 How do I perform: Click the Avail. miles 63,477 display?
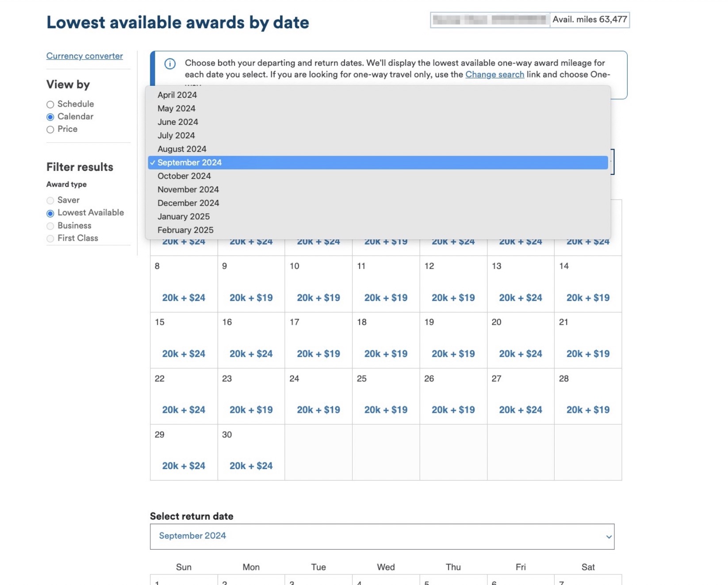point(590,19)
